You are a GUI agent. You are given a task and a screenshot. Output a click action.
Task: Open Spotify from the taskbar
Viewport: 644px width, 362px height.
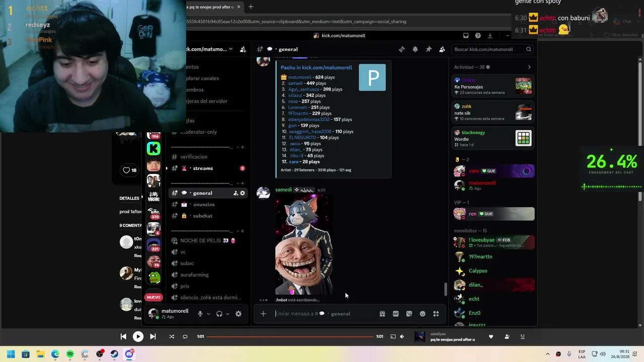tap(70, 354)
